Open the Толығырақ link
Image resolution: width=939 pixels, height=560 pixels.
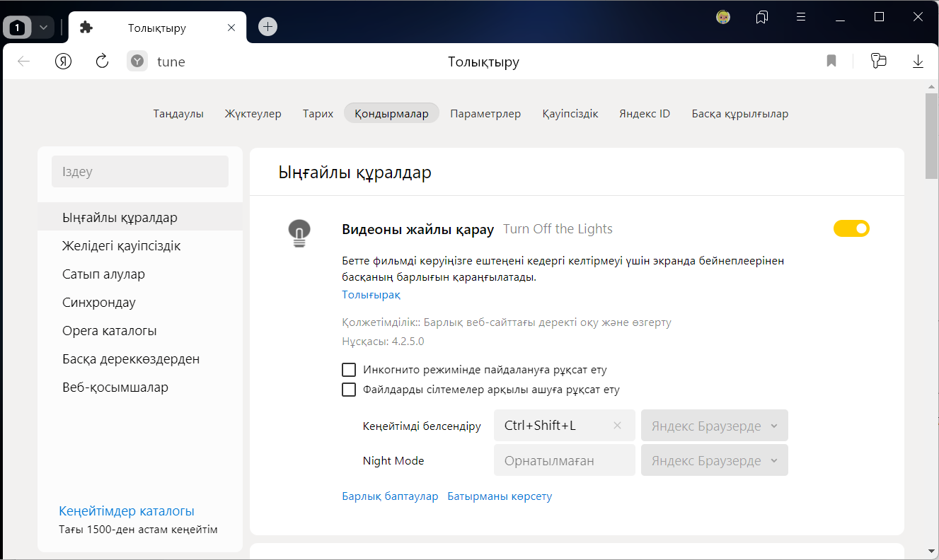[371, 295]
